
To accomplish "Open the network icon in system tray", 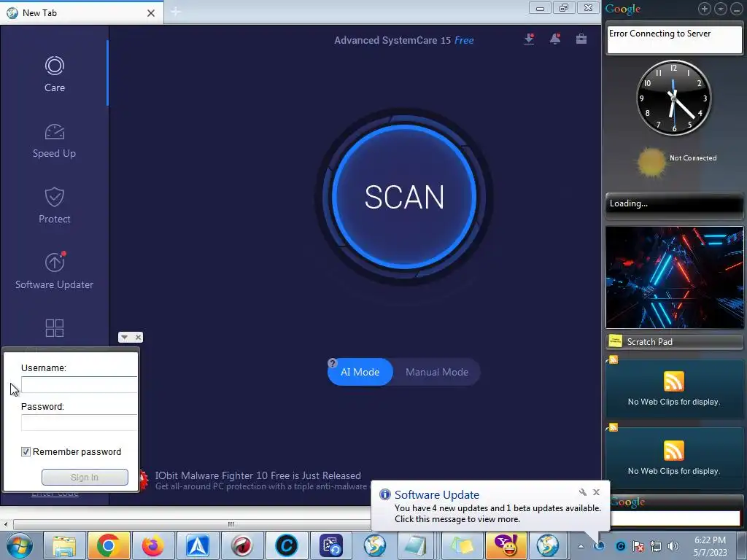I will tap(656, 546).
